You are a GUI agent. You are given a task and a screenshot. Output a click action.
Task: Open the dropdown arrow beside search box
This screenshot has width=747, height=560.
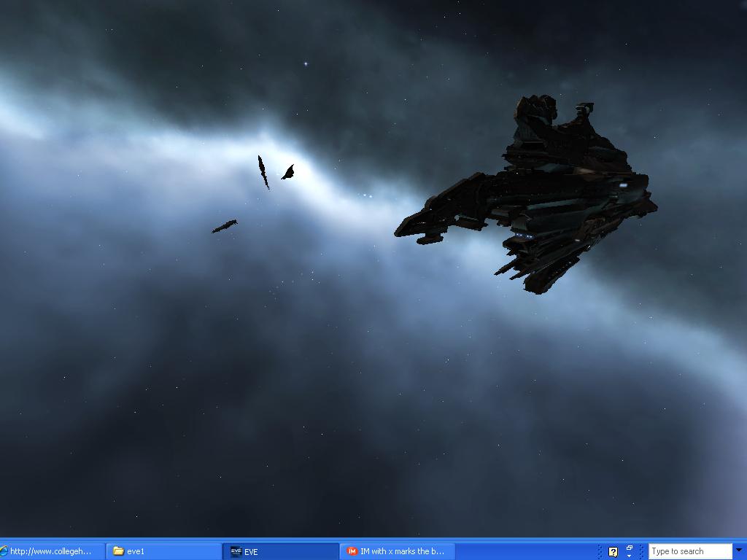(x=739, y=551)
